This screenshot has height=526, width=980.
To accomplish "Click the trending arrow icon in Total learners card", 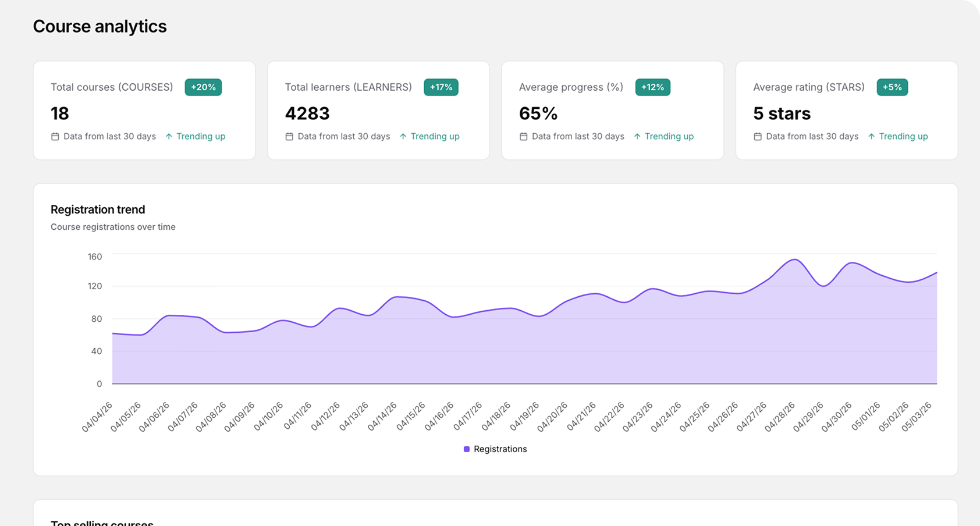I will point(403,137).
